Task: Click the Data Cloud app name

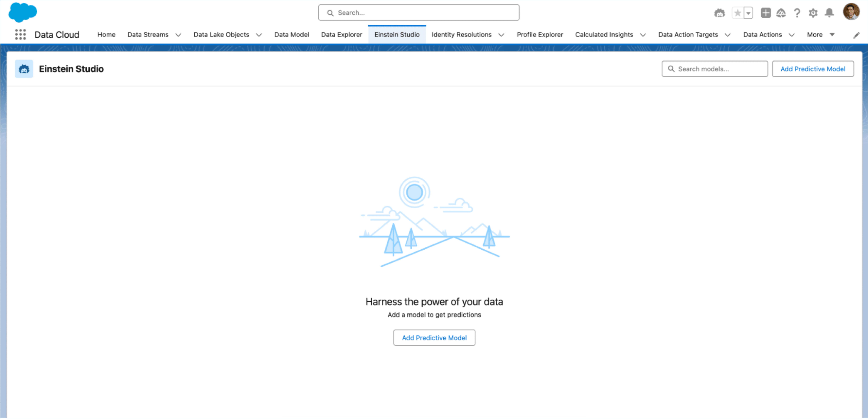Action: (57, 34)
